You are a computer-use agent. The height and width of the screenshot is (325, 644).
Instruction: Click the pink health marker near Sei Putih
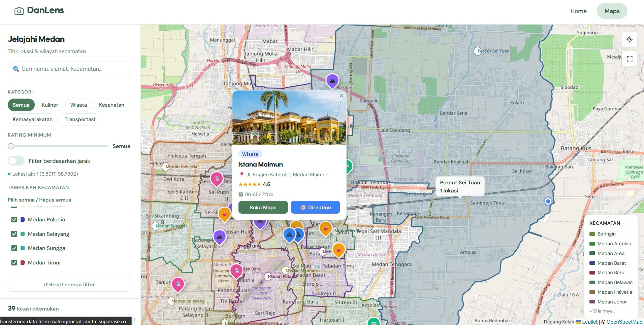click(x=217, y=179)
